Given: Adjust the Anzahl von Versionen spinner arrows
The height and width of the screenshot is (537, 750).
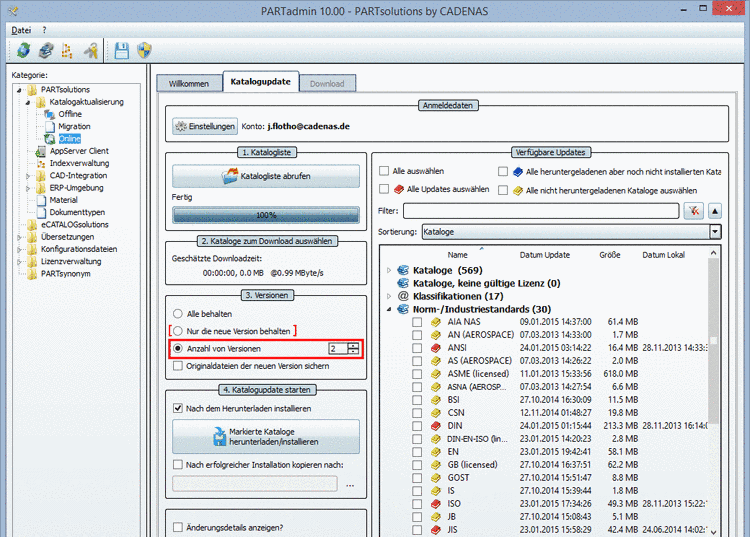Looking at the screenshot, I should coord(353,349).
